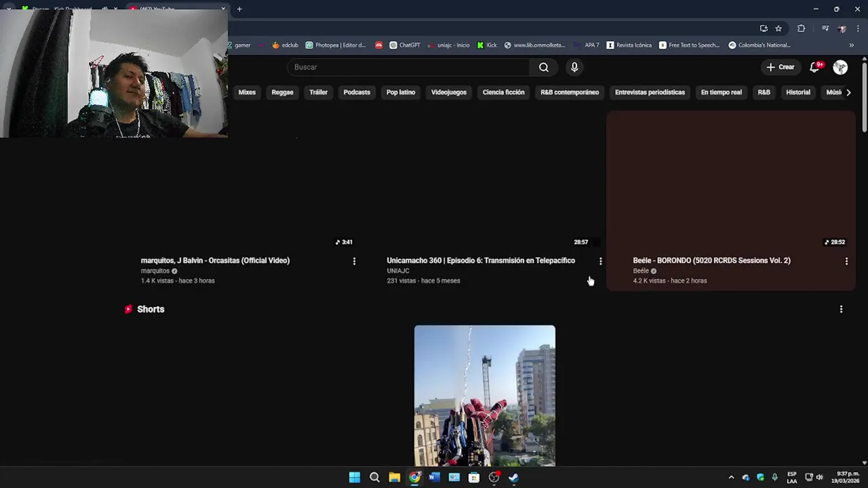Open the Shorts section options menu
Image resolution: width=868 pixels, height=488 pixels.
(841, 309)
